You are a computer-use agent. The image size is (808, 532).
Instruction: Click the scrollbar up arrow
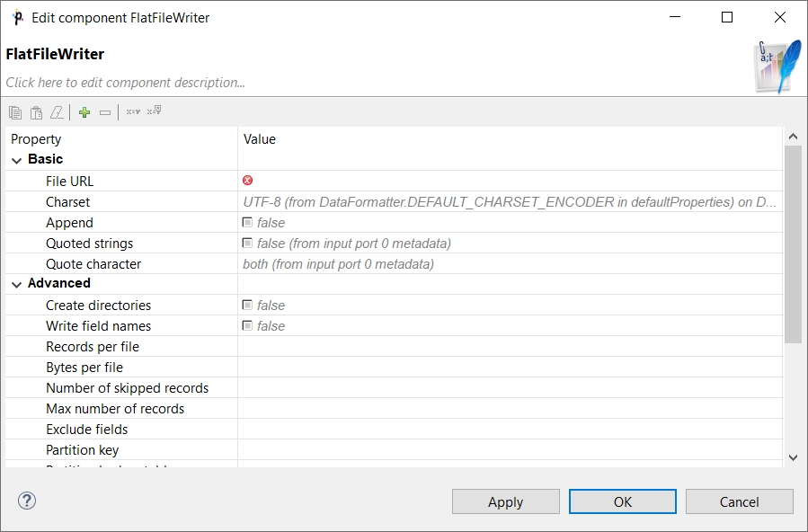point(793,137)
